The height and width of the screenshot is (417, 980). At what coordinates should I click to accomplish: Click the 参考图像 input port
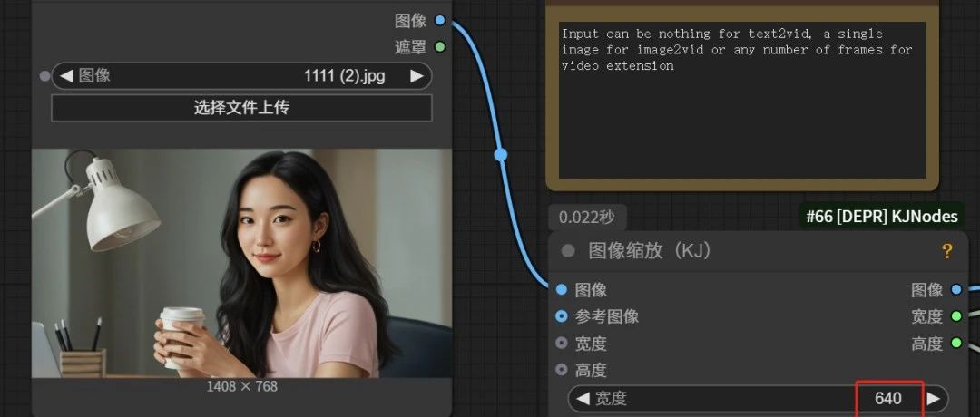click(562, 316)
